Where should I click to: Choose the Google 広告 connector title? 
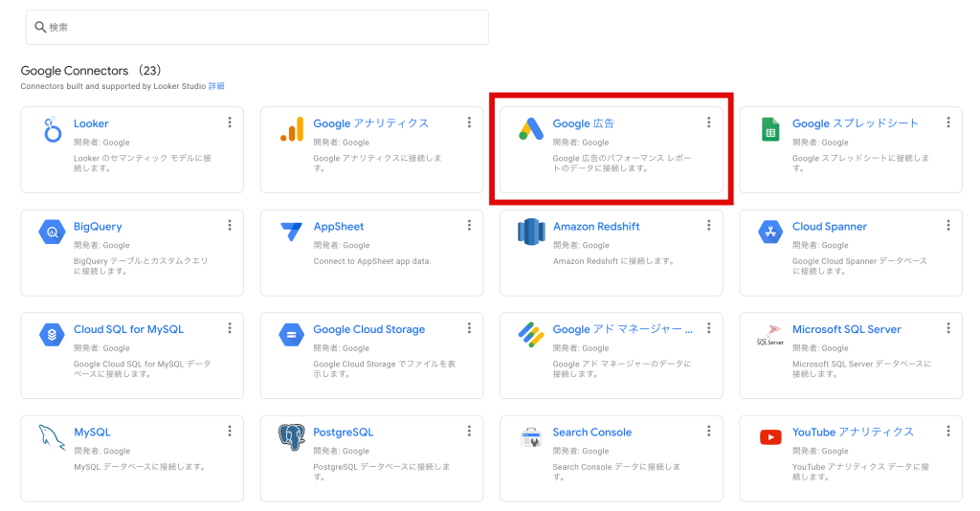583,123
